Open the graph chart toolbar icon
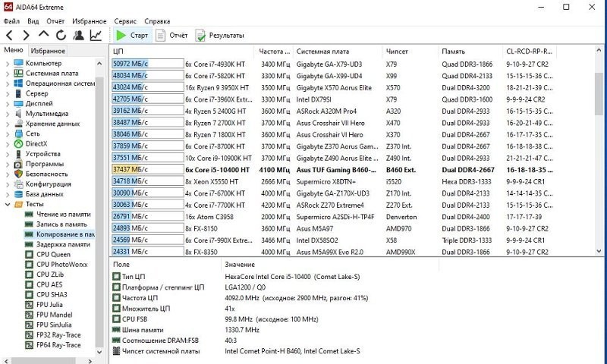 (x=96, y=36)
